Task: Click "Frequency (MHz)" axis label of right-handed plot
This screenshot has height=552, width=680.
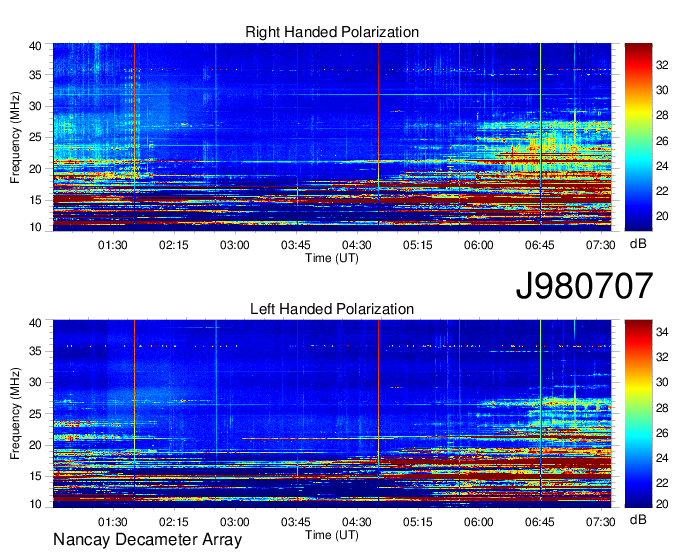Action: point(15,137)
